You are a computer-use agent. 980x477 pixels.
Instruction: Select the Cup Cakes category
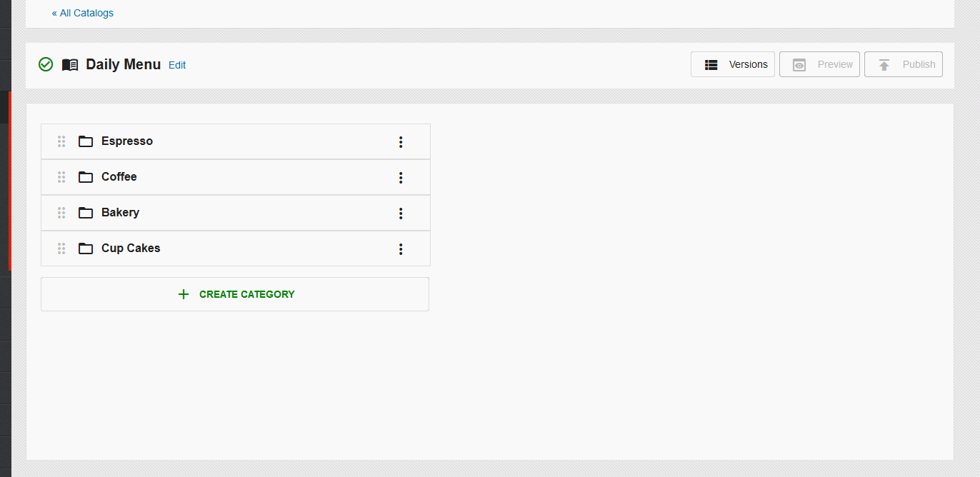click(236, 248)
